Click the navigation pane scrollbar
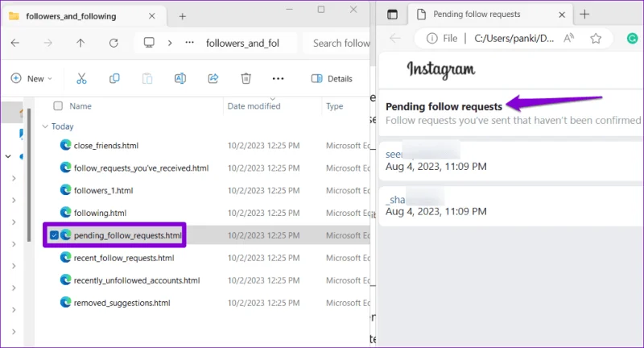 point(29,175)
